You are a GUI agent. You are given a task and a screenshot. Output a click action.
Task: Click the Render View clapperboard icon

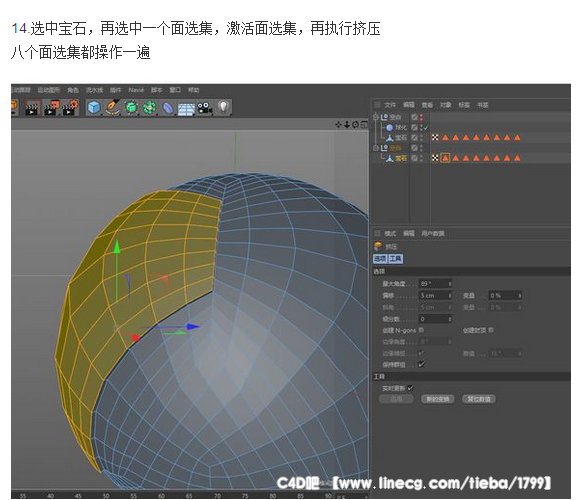pyautogui.click(x=32, y=108)
